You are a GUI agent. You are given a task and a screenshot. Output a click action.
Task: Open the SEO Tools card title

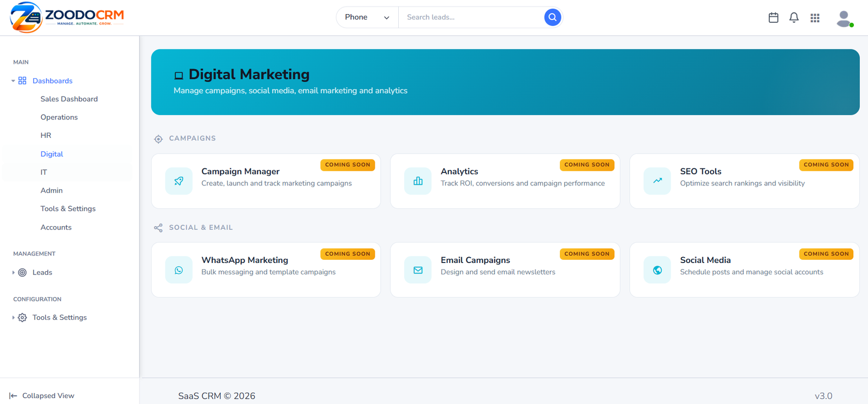coord(701,171)
